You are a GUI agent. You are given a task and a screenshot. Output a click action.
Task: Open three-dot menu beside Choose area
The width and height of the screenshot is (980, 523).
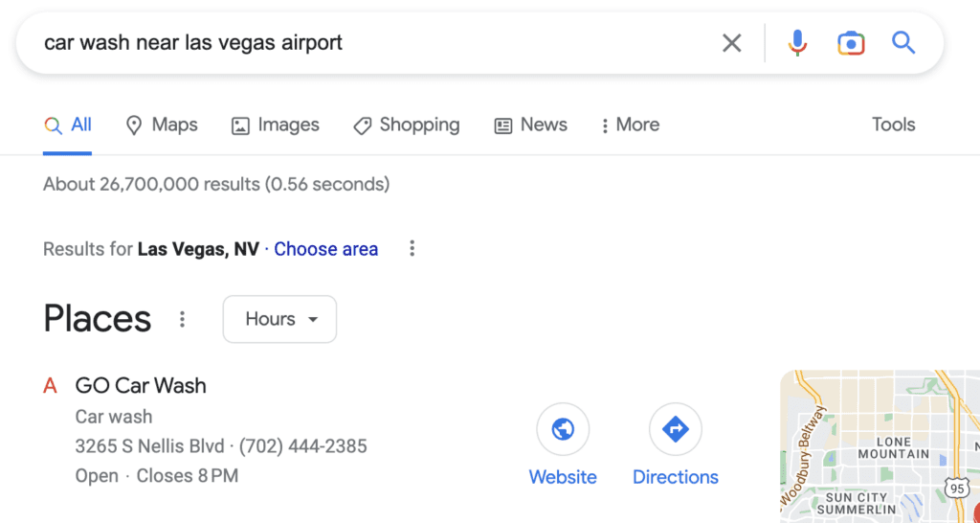coord(412,248)
